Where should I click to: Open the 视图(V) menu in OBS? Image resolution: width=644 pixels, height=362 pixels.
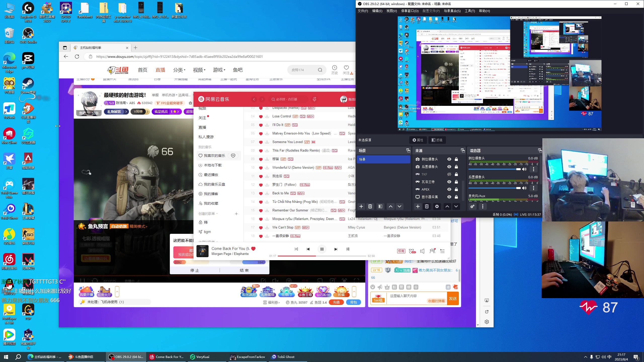(392, 11)
